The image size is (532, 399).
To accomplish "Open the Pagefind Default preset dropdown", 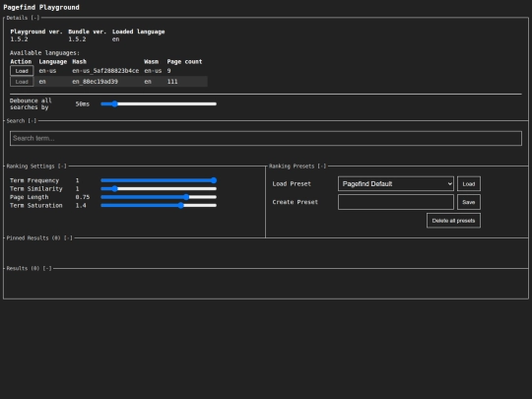I will pos(396,184).
